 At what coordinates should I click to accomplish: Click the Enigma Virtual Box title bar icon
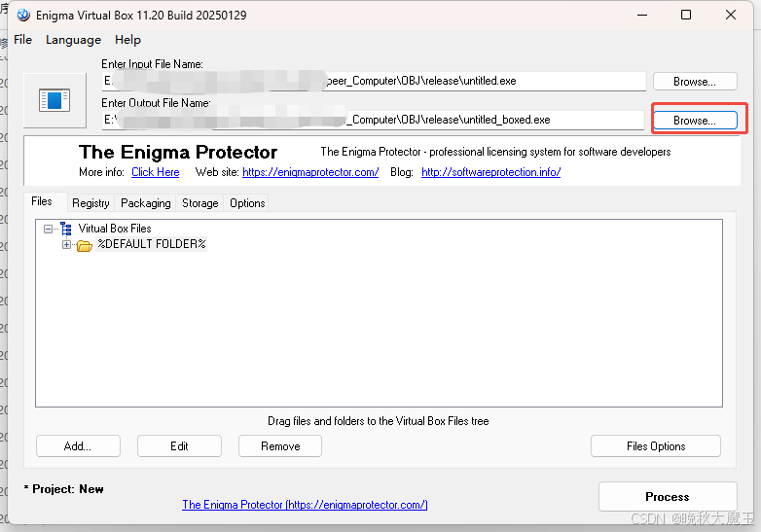click(23, 15)
